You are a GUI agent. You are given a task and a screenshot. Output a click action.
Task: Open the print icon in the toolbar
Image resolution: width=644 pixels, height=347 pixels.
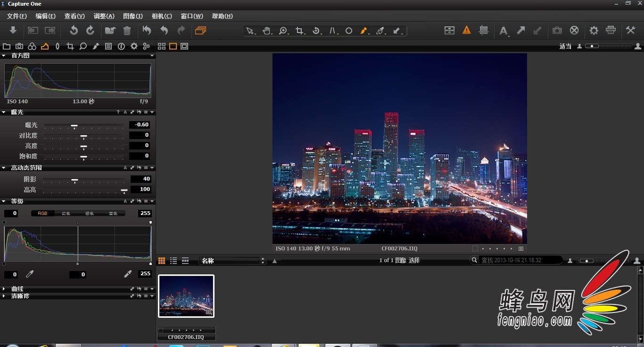[x=611, y=30]
